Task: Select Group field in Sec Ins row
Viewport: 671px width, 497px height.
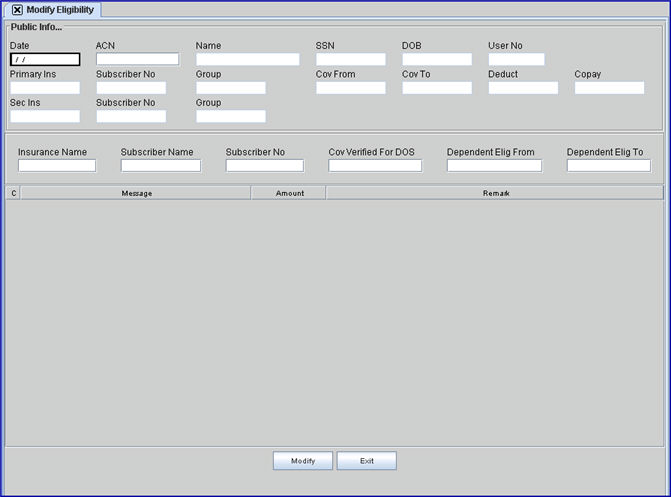Action: pyautogui.click(x=231, y=116)
